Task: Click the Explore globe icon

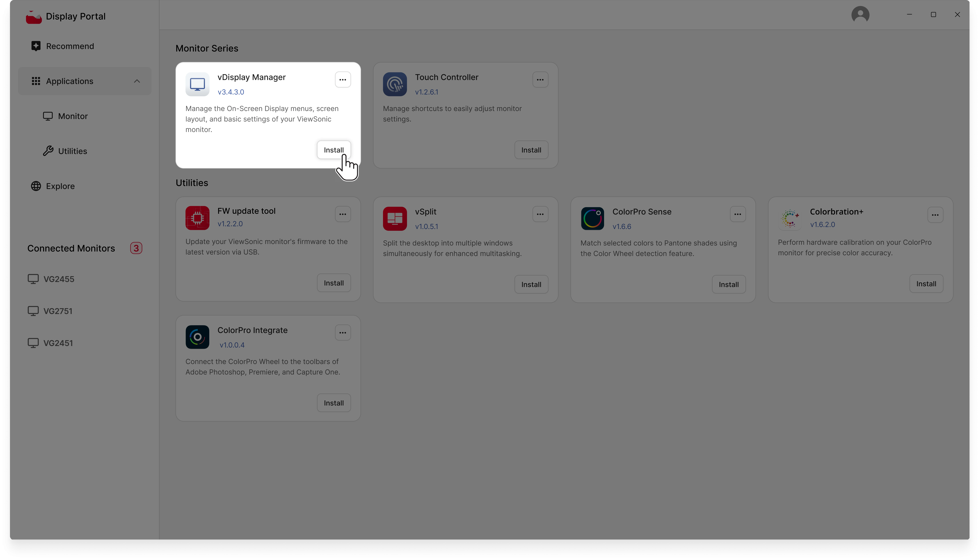Action: coord(36,186)
